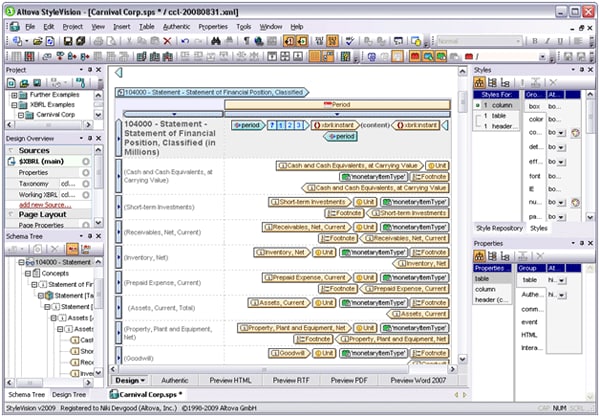Click the 'add new Source...' link
The width and height of the screenshot is (600, 417).
45,205
